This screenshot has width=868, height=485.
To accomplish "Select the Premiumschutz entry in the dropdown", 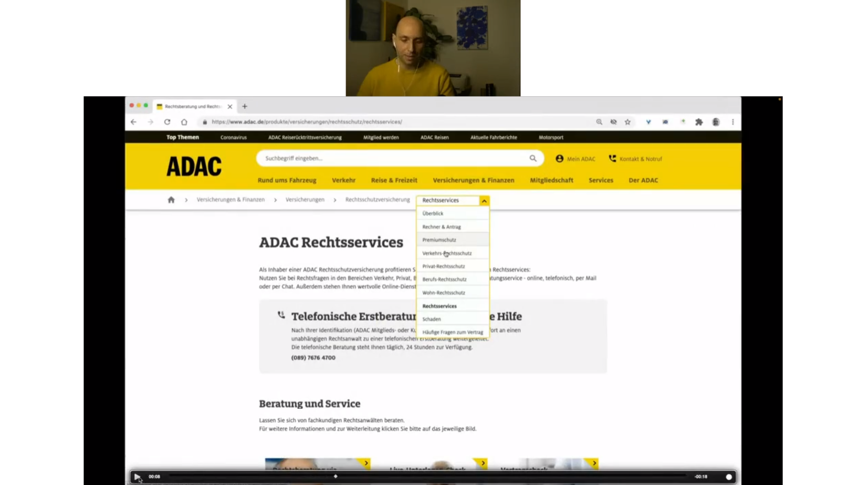I will click(439, 239).
